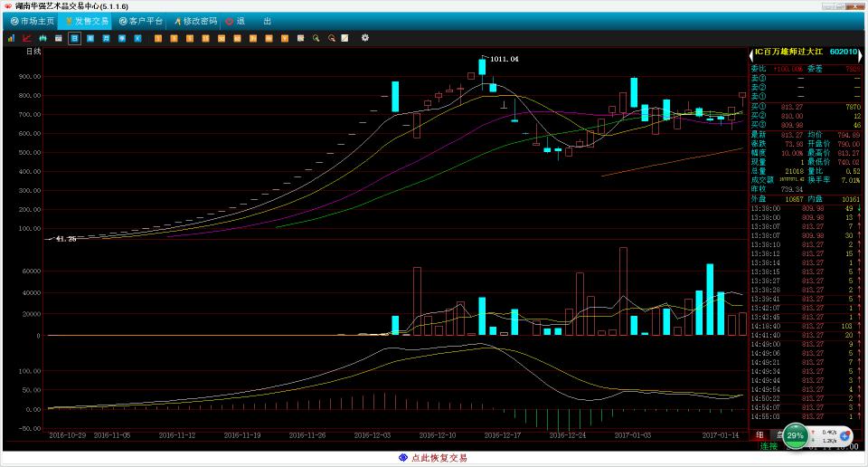Click the settings gear icon in toolbar
The image size is (868, 467).
point(365,38)
